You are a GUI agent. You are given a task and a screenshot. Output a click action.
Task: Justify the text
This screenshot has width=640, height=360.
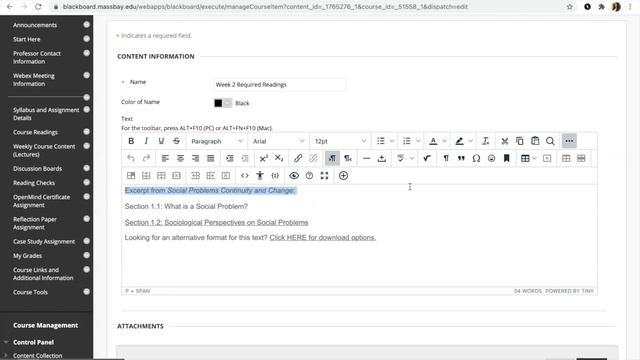pos(211,158)
